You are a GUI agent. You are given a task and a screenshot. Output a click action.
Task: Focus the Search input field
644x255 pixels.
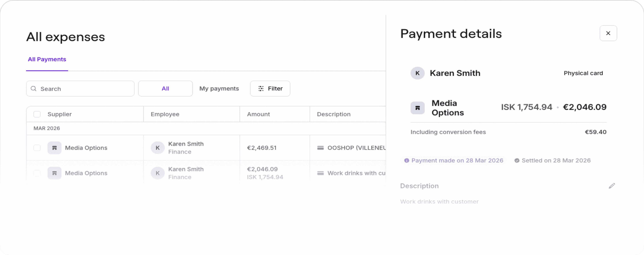pyautogui.click(x=80, y=89)
